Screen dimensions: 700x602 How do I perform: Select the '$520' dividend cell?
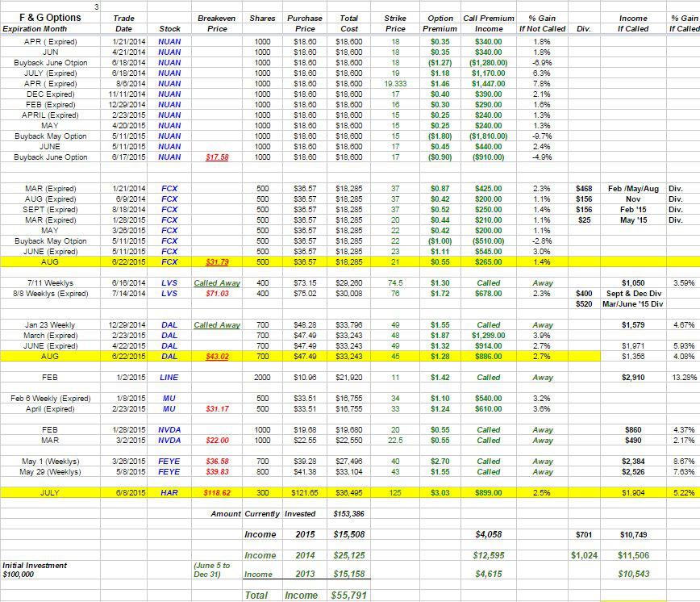tap(584, 304)
